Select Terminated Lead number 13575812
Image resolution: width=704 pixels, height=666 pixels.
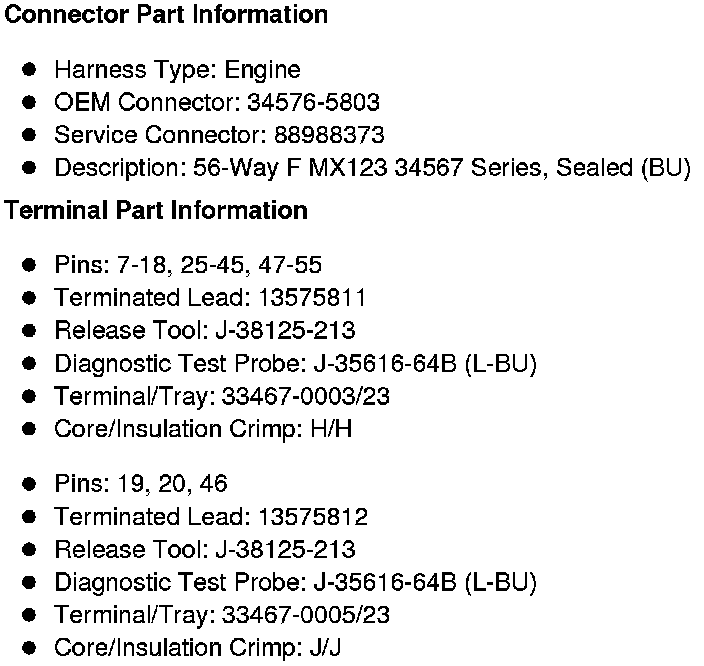click(x=312, y=517)
